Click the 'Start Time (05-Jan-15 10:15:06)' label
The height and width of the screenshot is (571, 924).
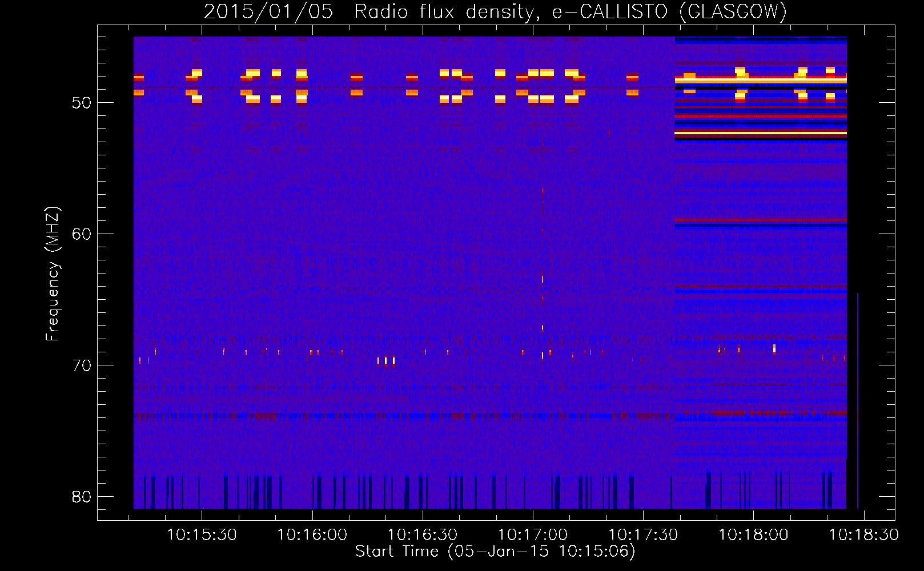[x=495, y=552]
